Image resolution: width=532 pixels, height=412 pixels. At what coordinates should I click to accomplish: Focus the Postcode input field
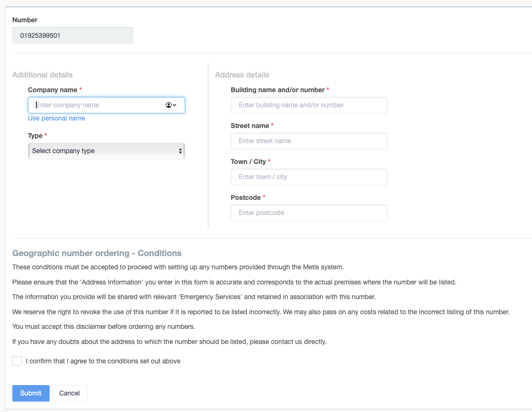(309, 213)
